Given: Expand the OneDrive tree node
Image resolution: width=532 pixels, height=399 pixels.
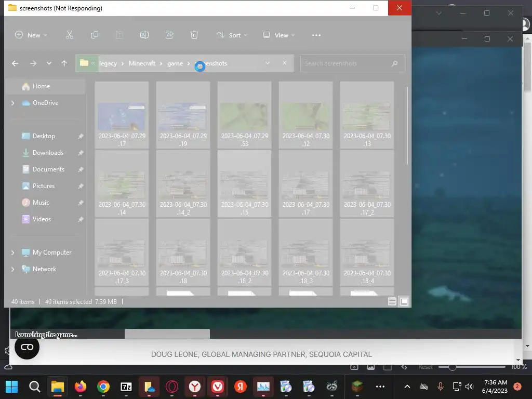Looking at the screenshot, I should [x=12, y=103].
